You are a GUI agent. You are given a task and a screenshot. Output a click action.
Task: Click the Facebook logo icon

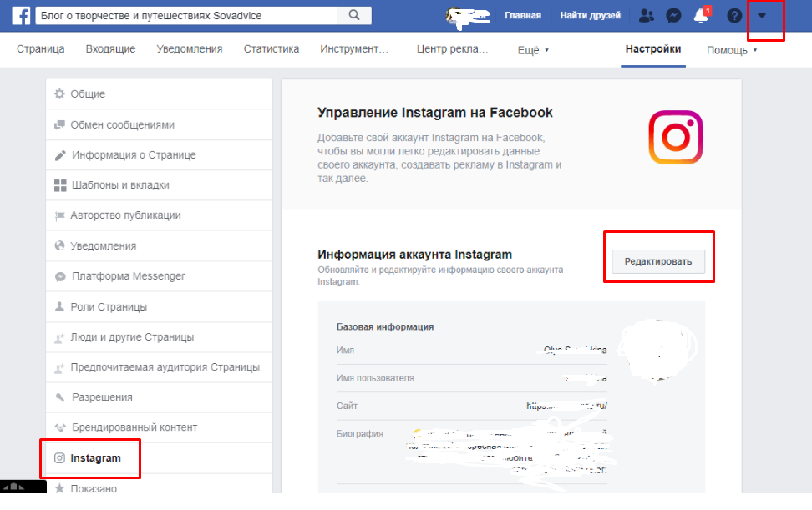tap(21, 16)
